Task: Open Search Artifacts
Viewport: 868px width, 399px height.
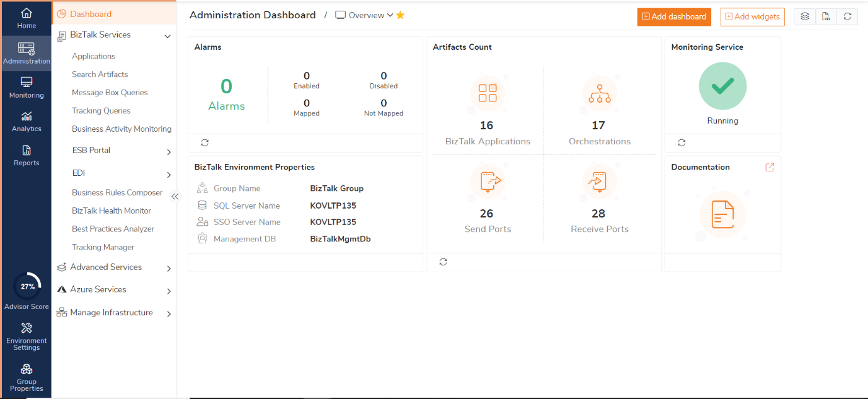Action: tap(100, 74)
